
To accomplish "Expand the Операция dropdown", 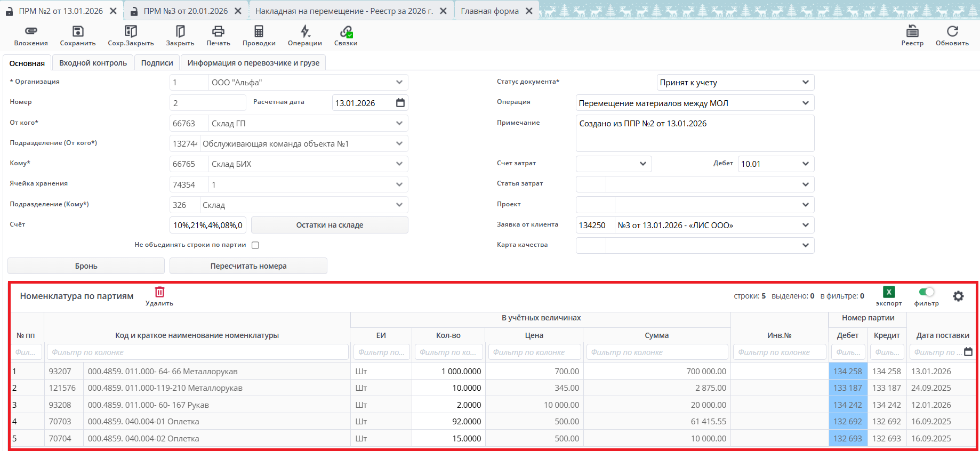I will coord(805,103).
